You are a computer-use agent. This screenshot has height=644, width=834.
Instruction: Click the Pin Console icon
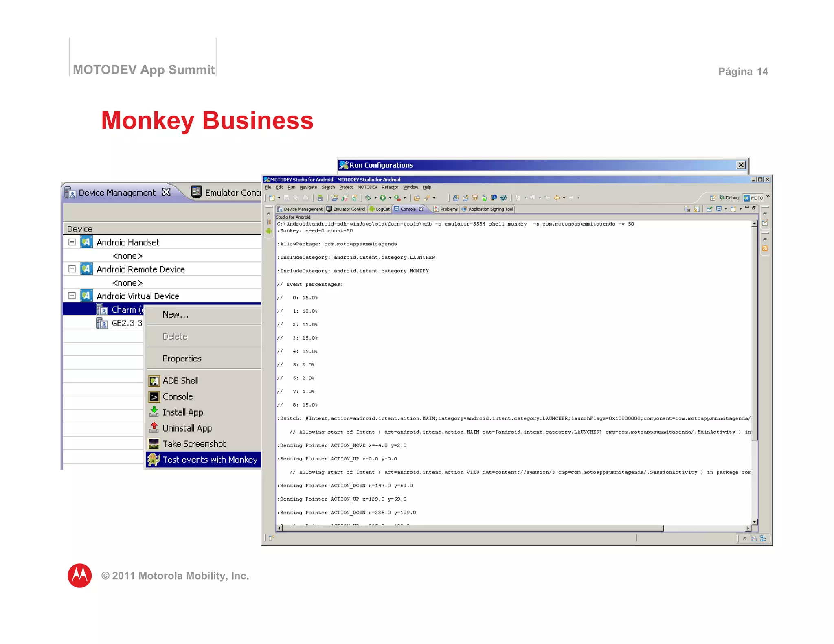coord(709,209)
